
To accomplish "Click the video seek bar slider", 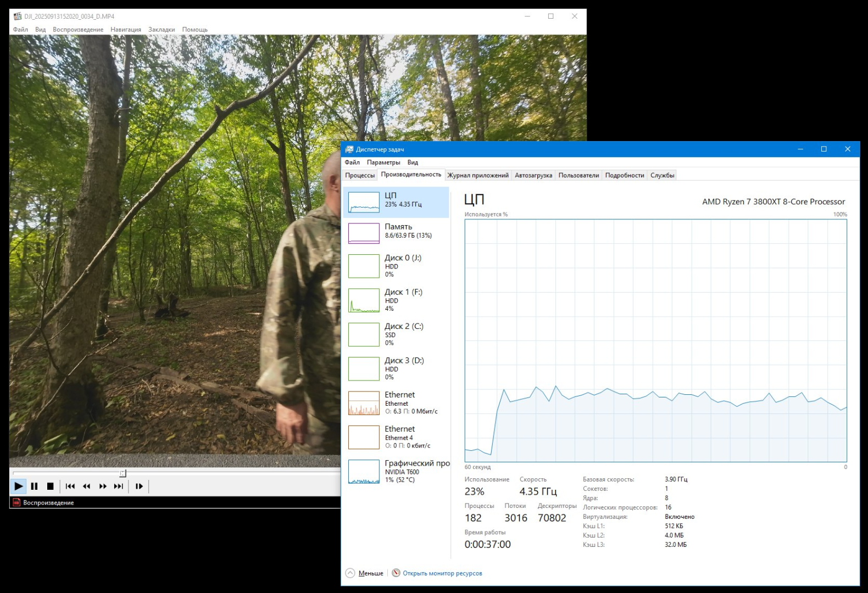I will (x=123, y=473).
